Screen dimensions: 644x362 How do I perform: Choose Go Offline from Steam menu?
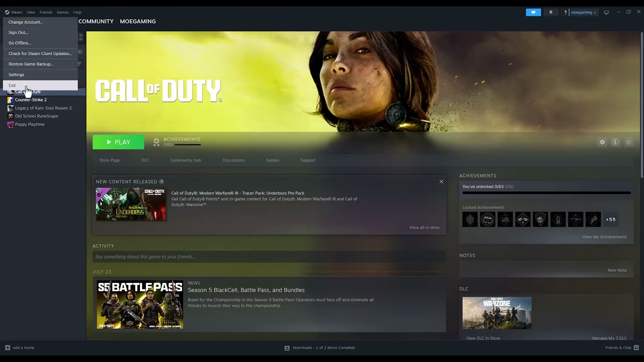tap(40, 43)
